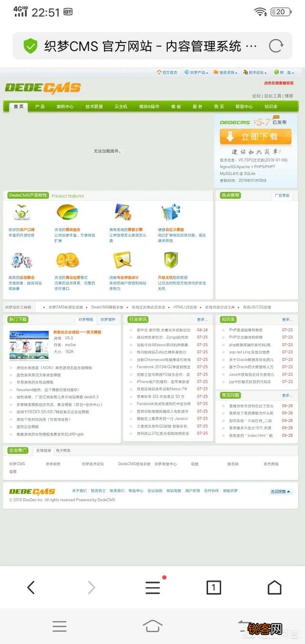Click the 升级无忧指纹校验 shield icon
The width and height of the screenshot is (305, 644).
pos(171,260)
